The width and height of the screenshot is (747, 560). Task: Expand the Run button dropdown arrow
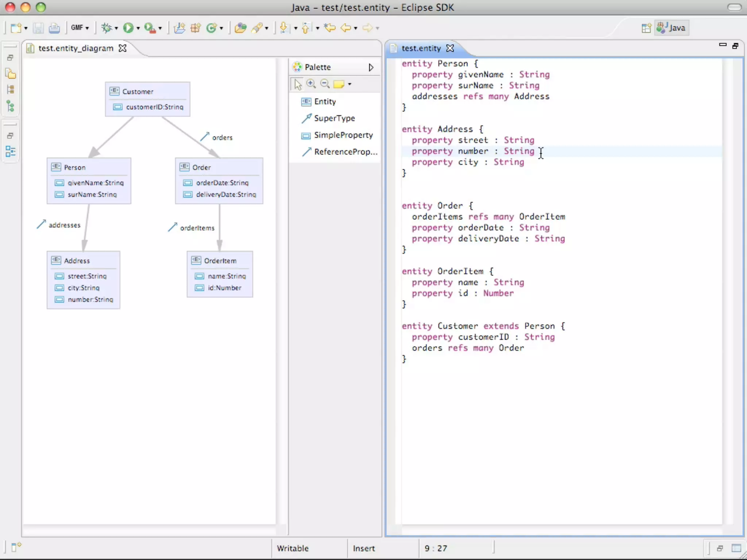point(138,28)
